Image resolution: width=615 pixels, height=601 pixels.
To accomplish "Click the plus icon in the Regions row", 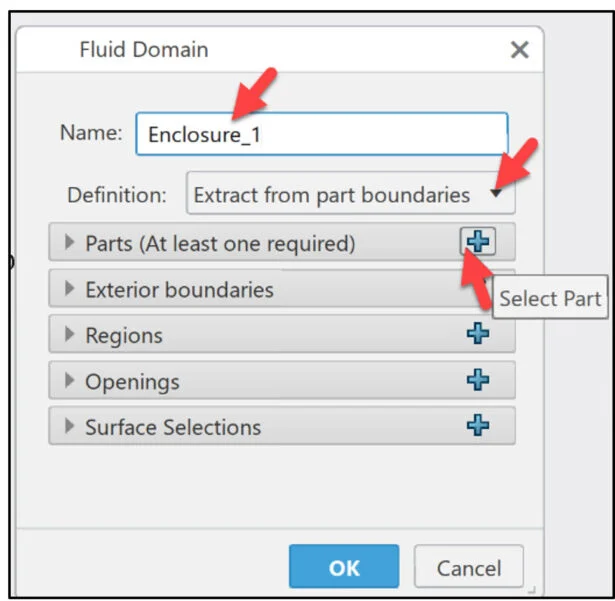I will coord(478,334).
